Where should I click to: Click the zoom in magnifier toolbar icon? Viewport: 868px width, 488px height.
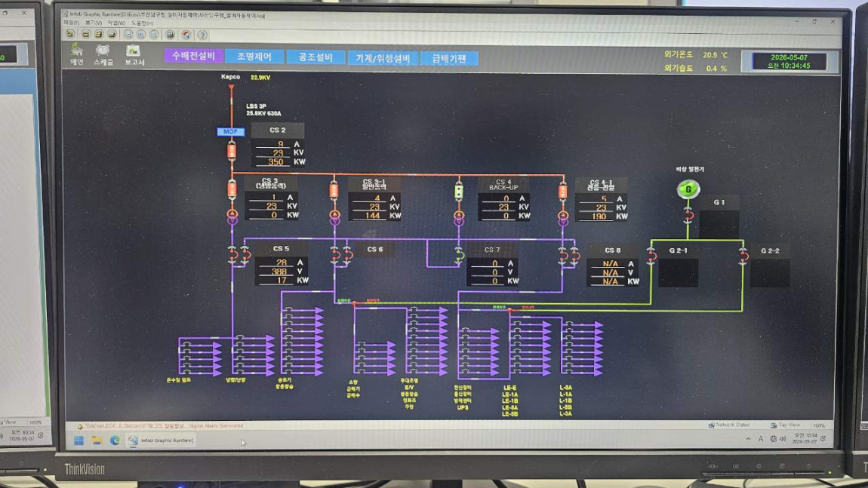(x=141, y=34)
